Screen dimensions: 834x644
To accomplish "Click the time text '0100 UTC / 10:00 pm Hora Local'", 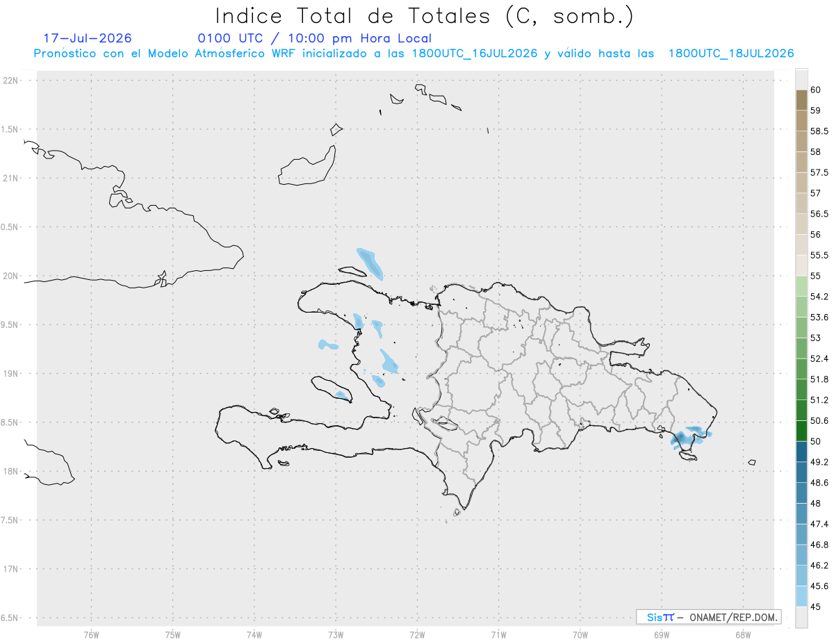I will [315, 38].
